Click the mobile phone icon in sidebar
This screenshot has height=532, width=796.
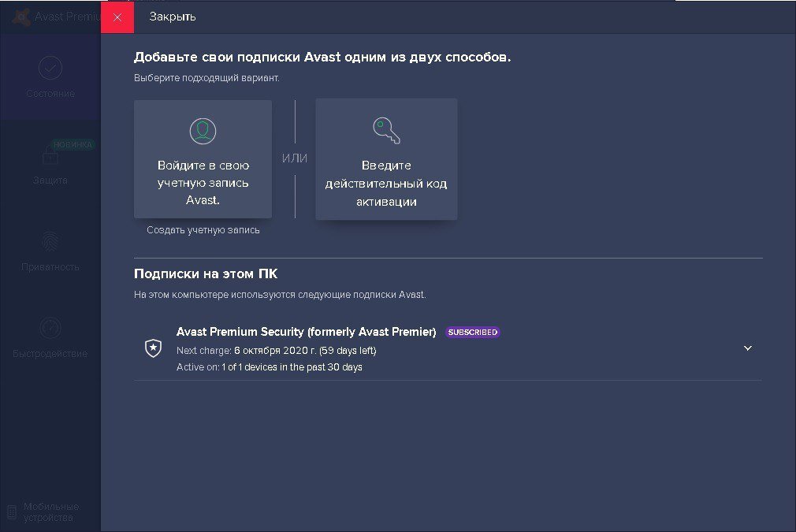tap(12, 512)
